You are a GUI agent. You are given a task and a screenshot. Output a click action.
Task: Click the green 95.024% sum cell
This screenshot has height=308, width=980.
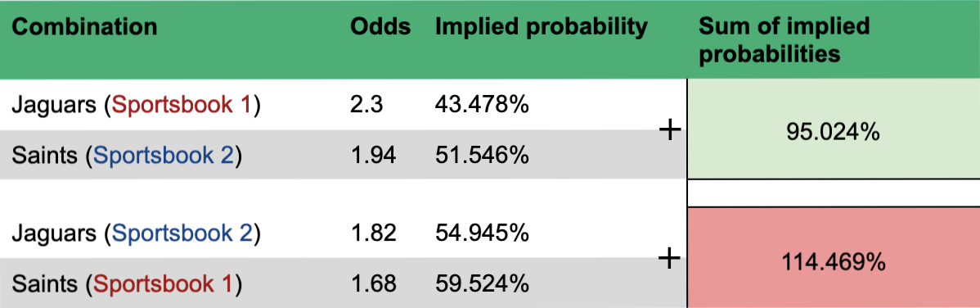point(833,130)
